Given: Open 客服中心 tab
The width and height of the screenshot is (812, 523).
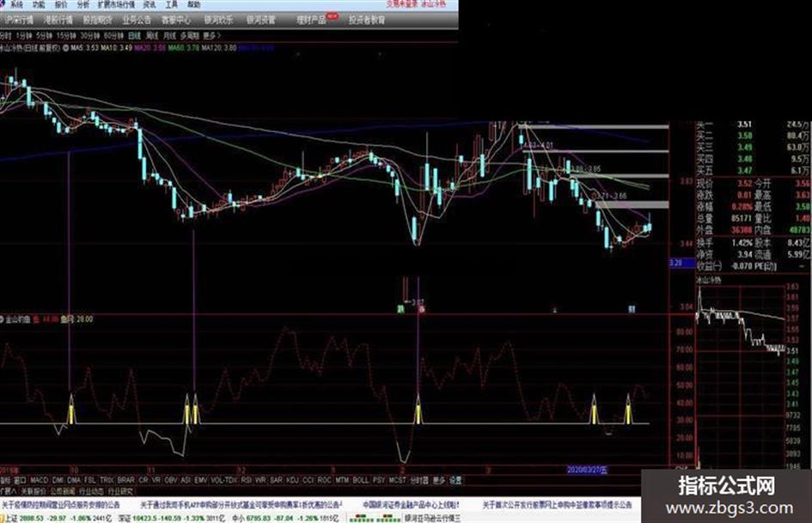Looking at the screenshot, I should (176, 21).
